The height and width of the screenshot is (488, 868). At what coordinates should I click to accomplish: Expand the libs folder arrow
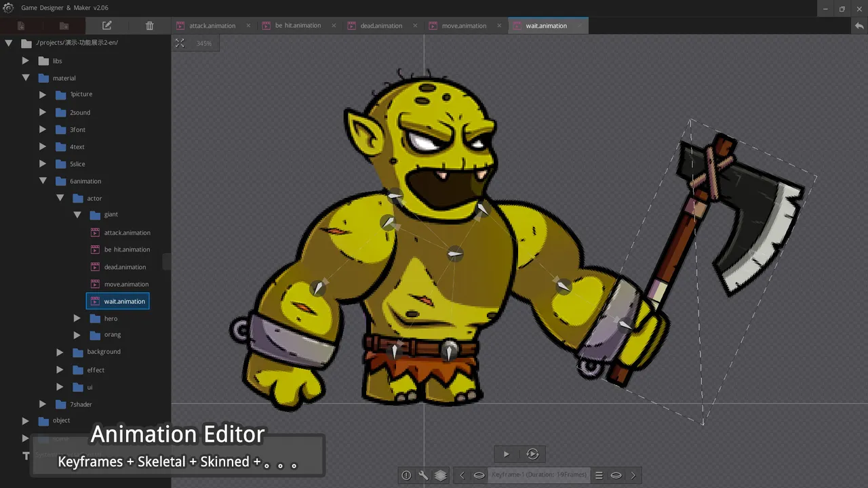point(26,60)
